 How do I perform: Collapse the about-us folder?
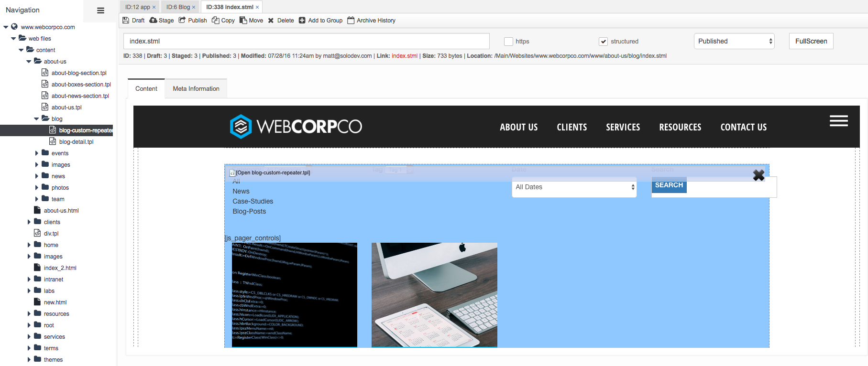tap(29, 62)
